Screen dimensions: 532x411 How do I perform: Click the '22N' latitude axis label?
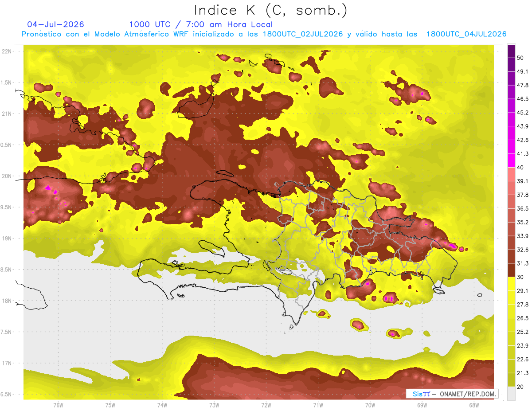click(x=7, y=51)
